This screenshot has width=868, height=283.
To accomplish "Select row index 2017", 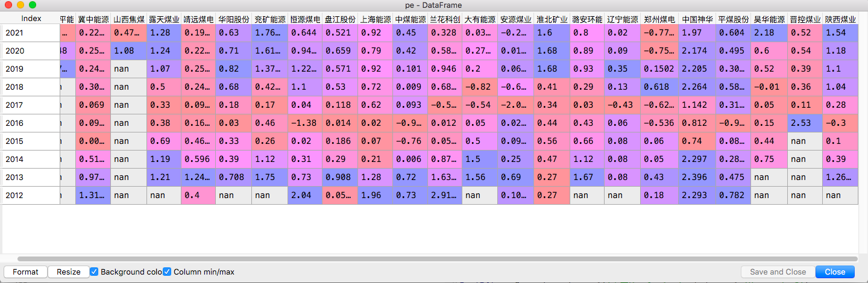I will [x=30, y=105].
